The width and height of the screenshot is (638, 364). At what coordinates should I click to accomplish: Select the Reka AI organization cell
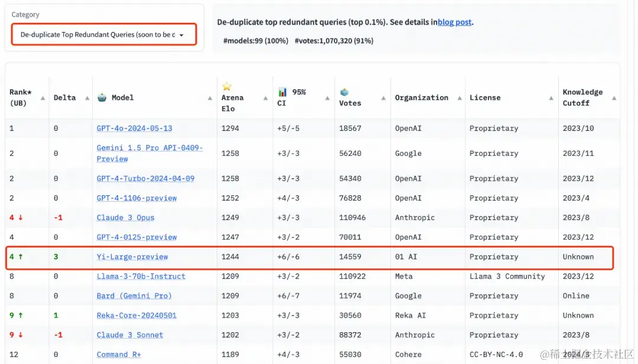point(410,315)
